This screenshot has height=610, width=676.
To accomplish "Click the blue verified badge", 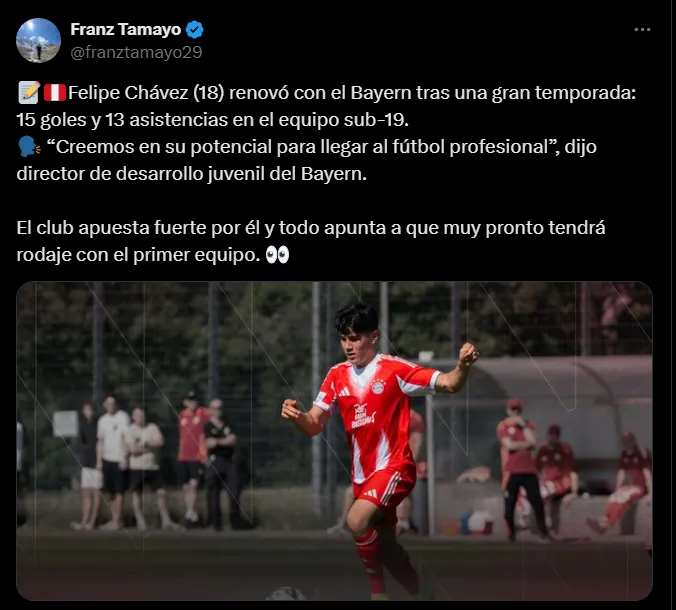I will click(x=194, y=30).
